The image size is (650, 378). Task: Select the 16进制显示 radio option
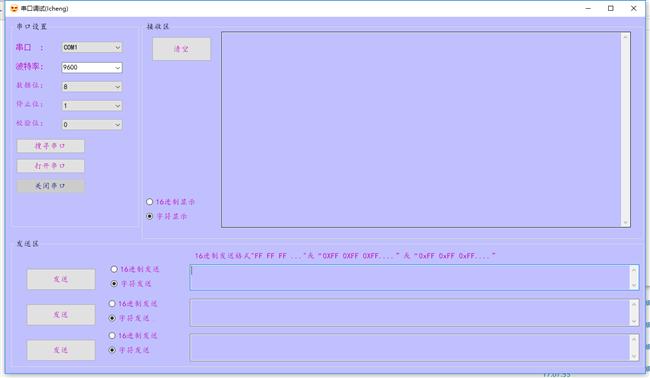[x=150, y=202]
